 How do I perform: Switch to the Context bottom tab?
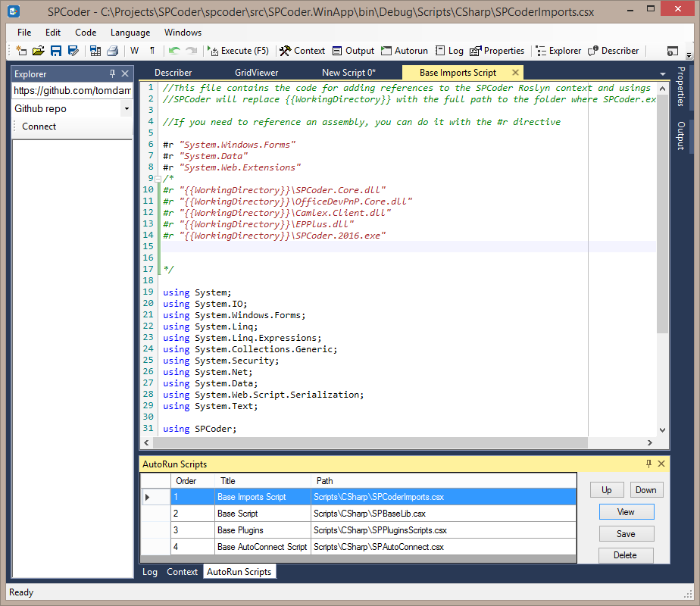click(x=182, y=572)
